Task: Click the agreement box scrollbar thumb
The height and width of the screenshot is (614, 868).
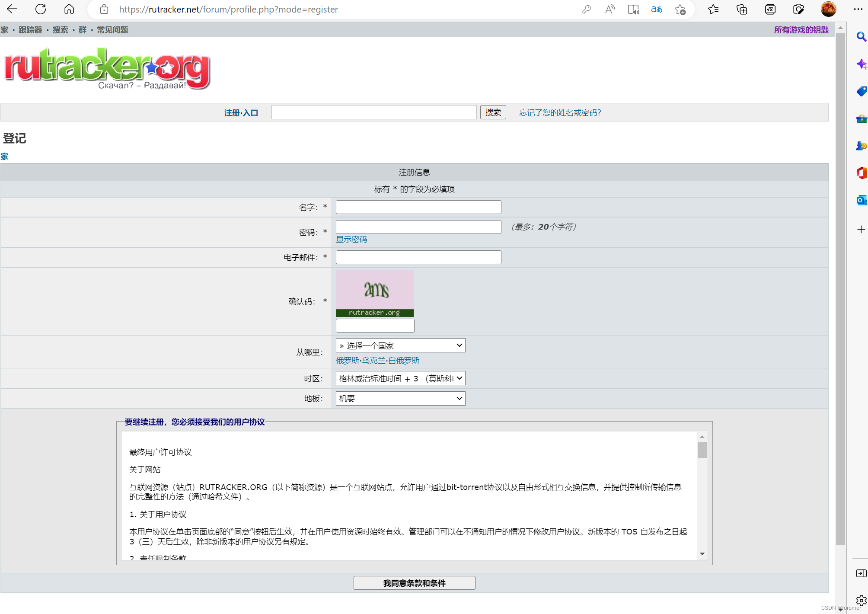Action: click(702, 450)
